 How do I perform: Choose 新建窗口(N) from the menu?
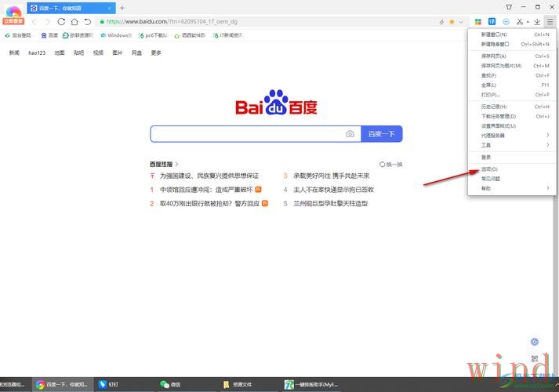[x=512, y=34]
